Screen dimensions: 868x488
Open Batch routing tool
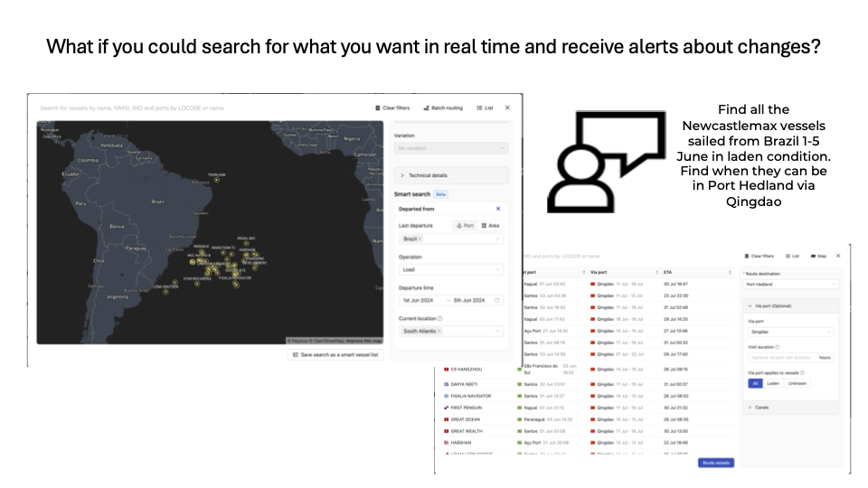point(443,108)
